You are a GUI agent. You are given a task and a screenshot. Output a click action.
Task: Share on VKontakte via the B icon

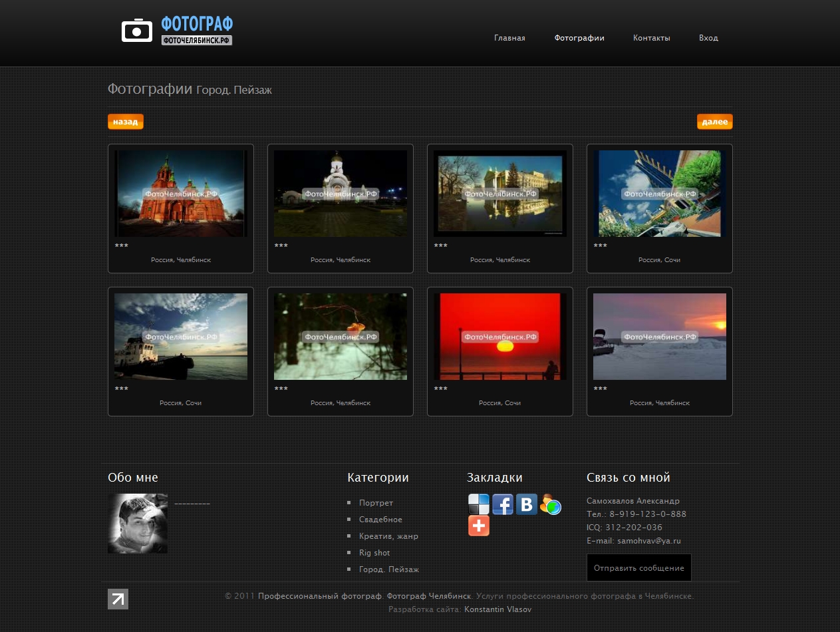(x=527, y=504)
